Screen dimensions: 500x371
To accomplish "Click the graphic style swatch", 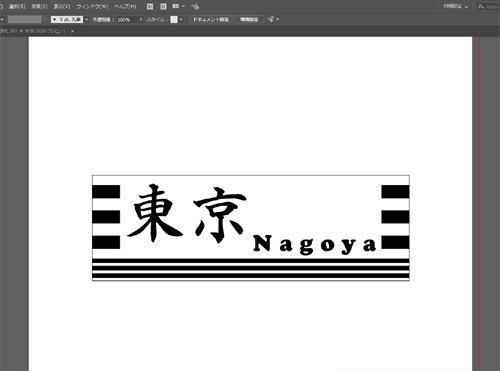I will (174, 20).
